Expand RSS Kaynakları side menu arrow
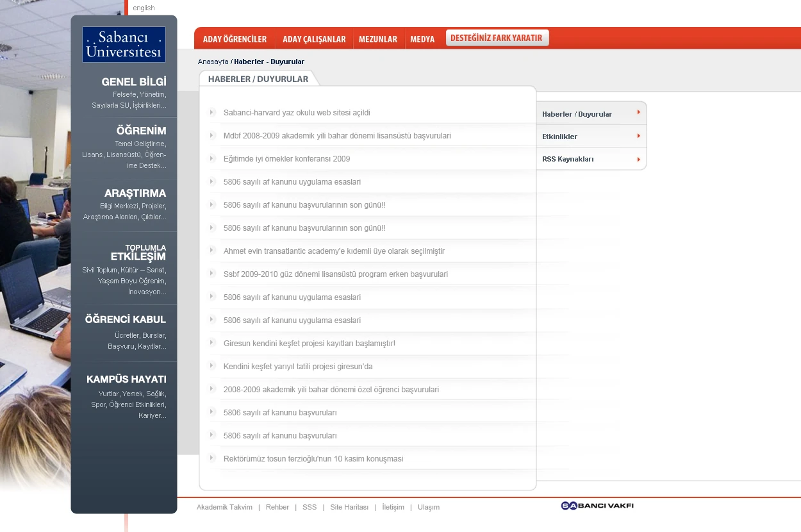The height and width of the screenshot is (532, 801). pos(638,159)
